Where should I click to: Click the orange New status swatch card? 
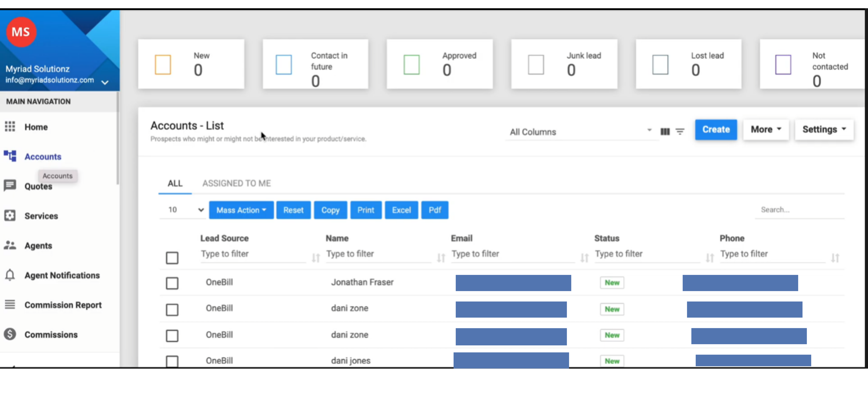click(x=163, y=64)
